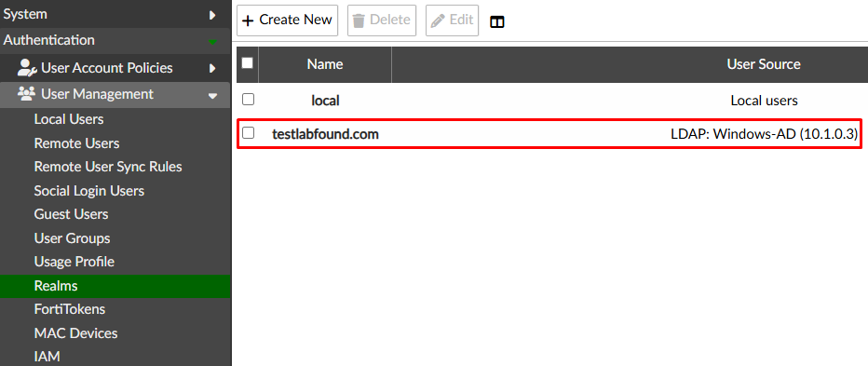Click 'LDAP: Windows-AD (10.1.0.3)' cell
Image resolution: width=868 pixels, height=366 pixels.
[764, 134]
